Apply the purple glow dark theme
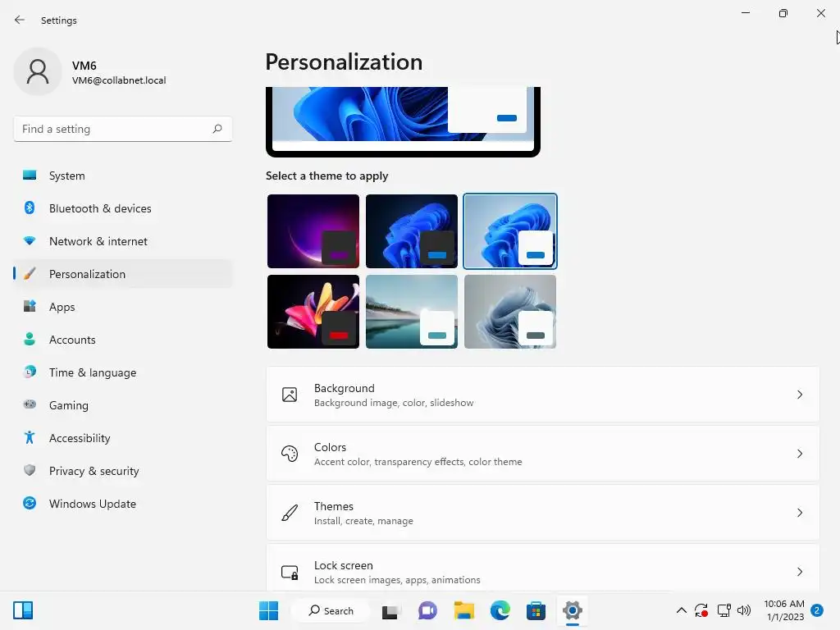Image resolution: width=840 pixels, height=630 pixels. pyautogui.click(x=313, y=231)
